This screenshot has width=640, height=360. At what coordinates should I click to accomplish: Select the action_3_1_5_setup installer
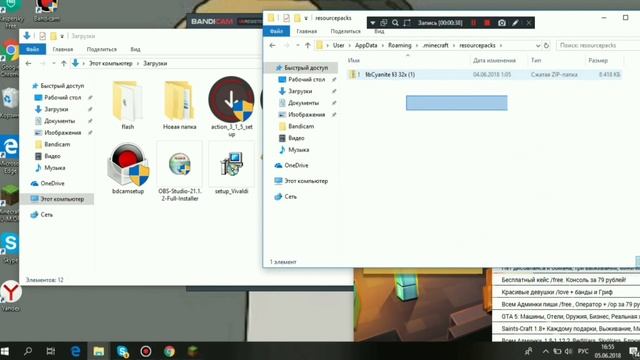231,107
